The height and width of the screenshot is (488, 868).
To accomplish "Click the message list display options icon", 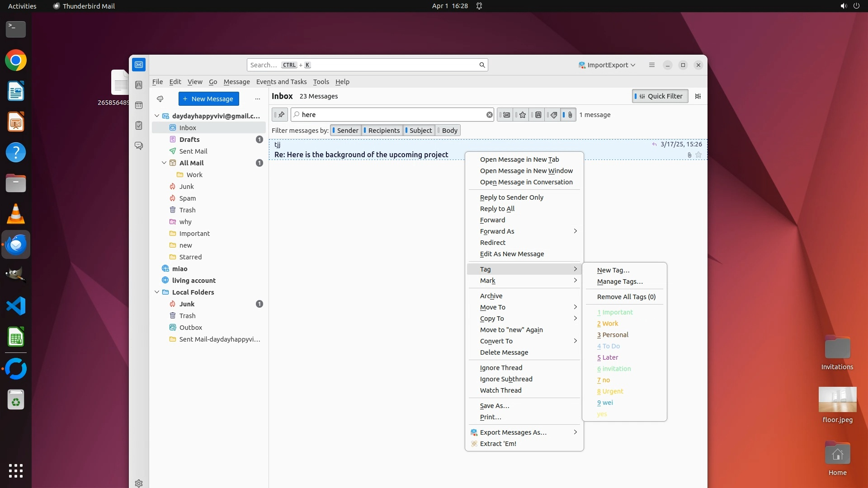I will point(698,96).
